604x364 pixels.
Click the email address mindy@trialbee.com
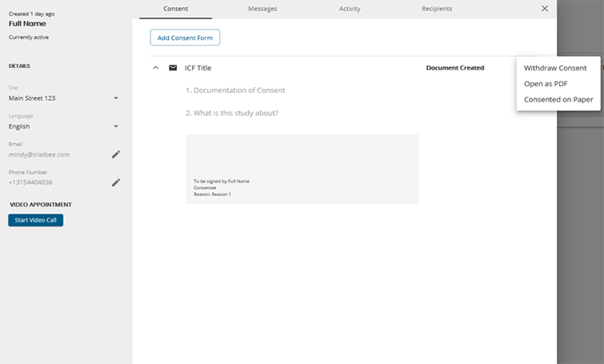(39, 154)
